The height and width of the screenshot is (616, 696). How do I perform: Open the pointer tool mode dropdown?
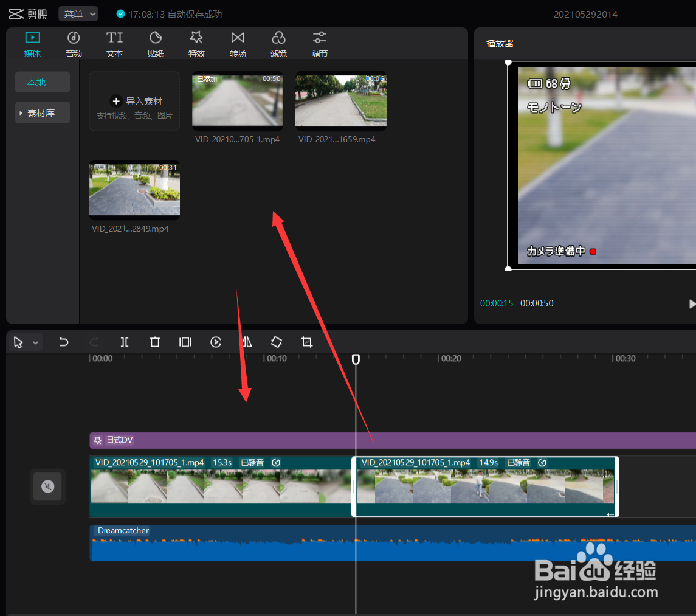click(x=35, y=342)
